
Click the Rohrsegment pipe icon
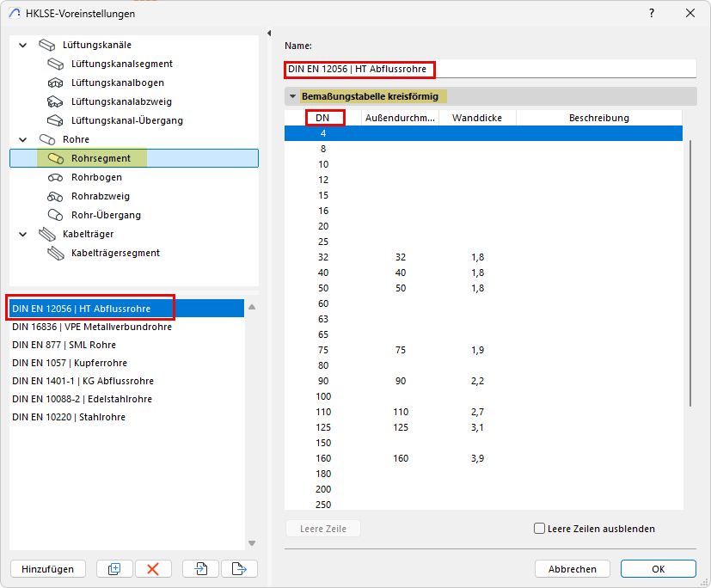(55, 158)
